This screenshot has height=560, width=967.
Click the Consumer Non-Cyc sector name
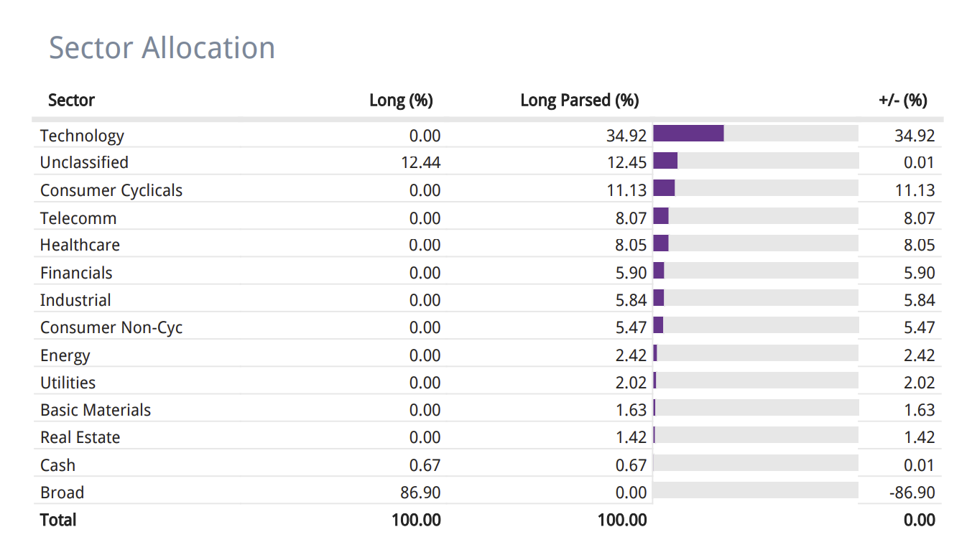(x=111, y=327)
